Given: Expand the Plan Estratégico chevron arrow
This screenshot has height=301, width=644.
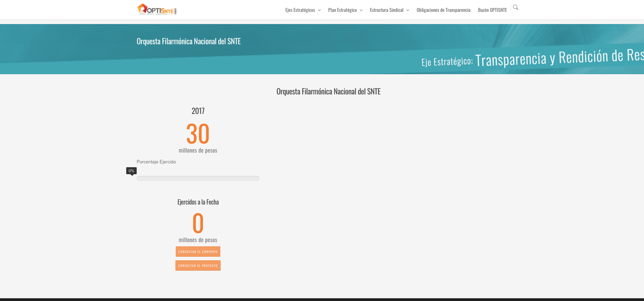Looking at the screenshot, I should (361, 10).
